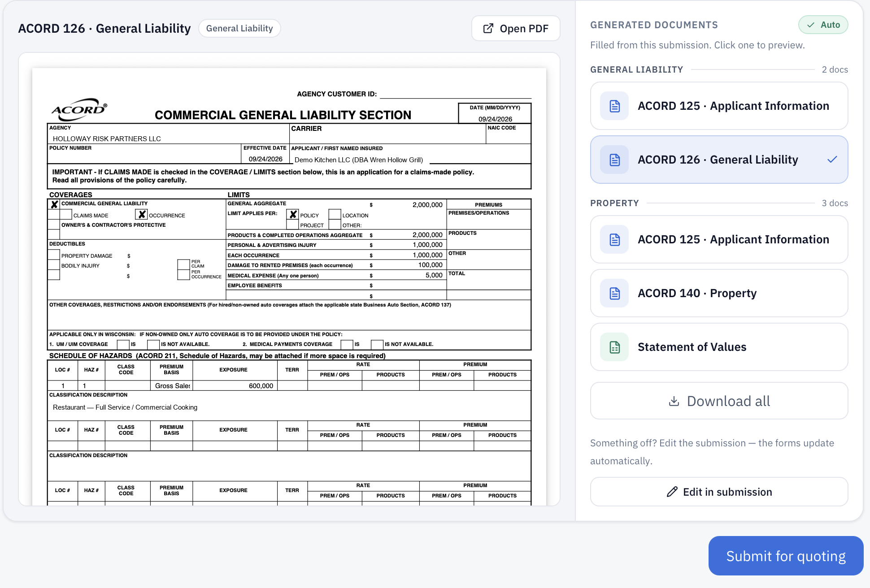The width and height of the screenshot is (870, 588).
Task: Click the Damage to Rented Premises value 100,000
Action: click(x=430, y=265)
